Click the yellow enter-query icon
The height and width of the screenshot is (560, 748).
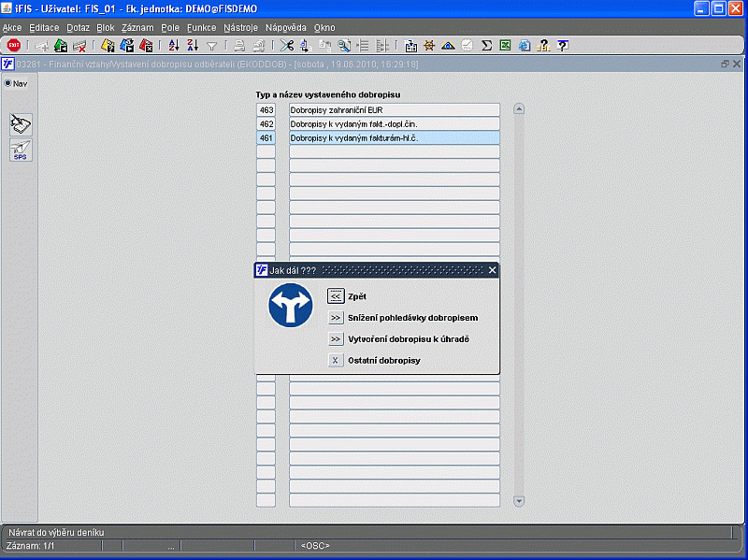tap(108, 45)
